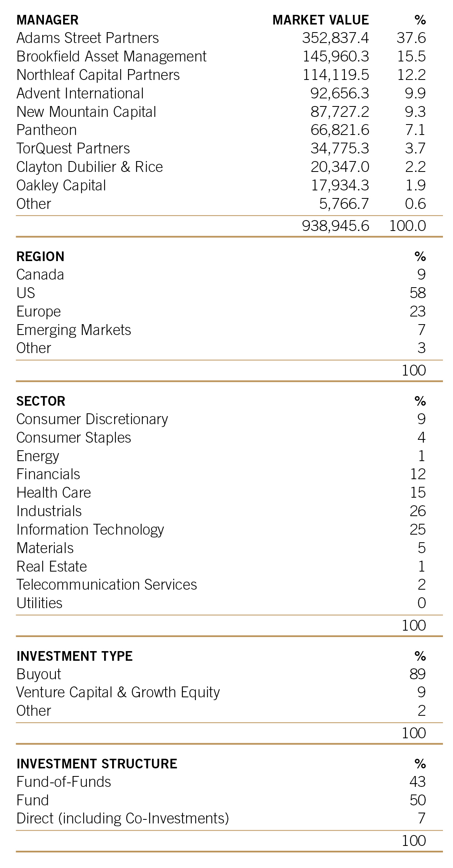Click the INVESTMENT STRUCTURE heading

pyautogui.click(x=97, y=764)
